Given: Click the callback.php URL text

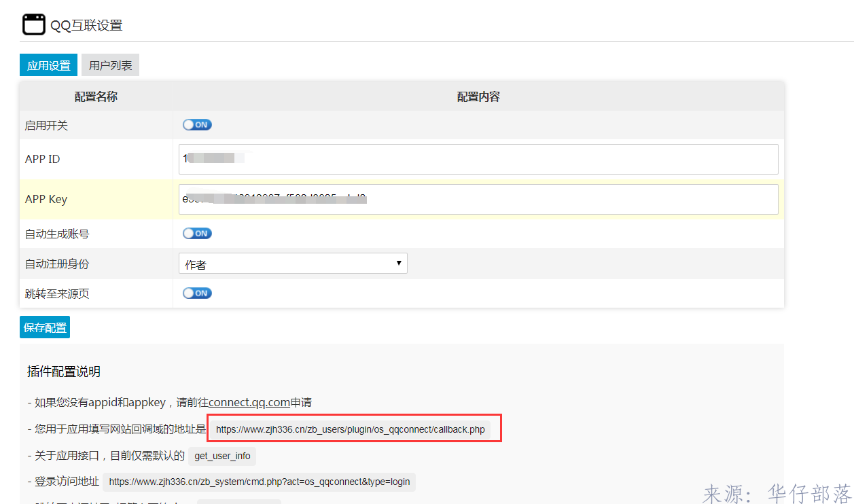Looking at the screenshot, I should 351,429.
